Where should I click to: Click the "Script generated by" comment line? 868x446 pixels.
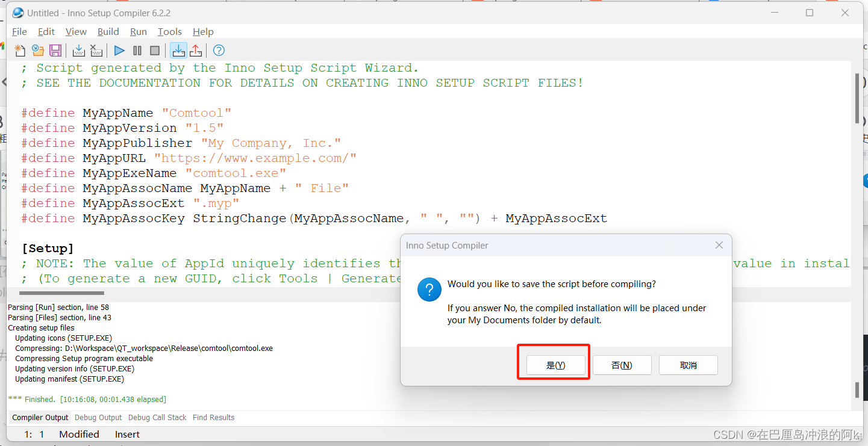(x=220, y=68)
